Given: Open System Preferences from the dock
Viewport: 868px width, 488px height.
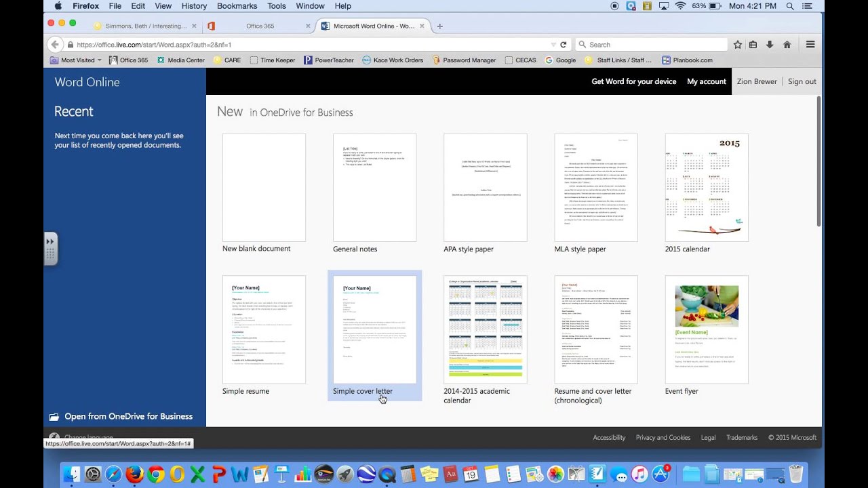Looking at the screenshot, I should point(93,474).
